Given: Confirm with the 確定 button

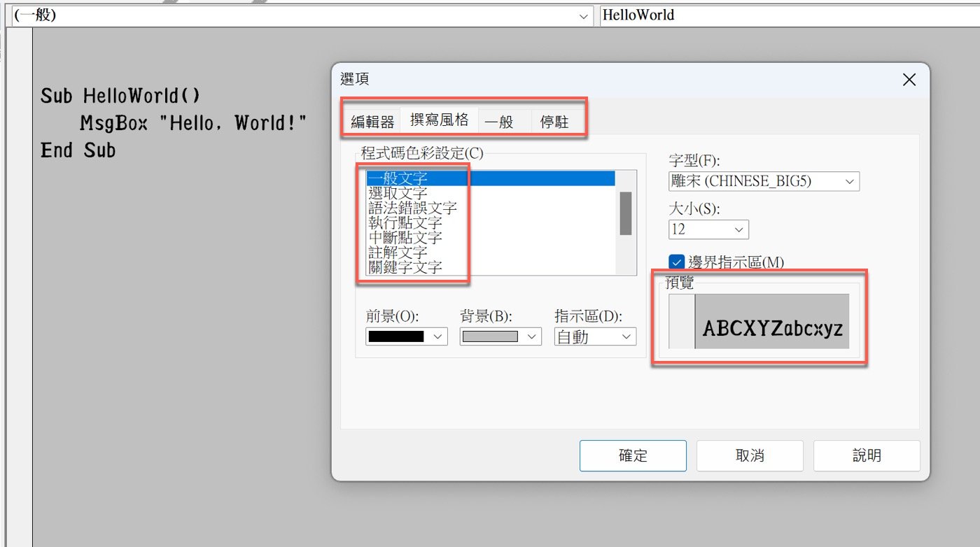Looking at the screenshot, I should pos(633,456).
